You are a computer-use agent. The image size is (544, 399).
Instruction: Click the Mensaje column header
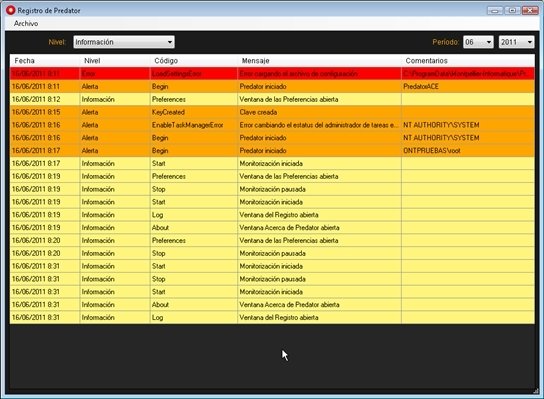coord(320,61)
